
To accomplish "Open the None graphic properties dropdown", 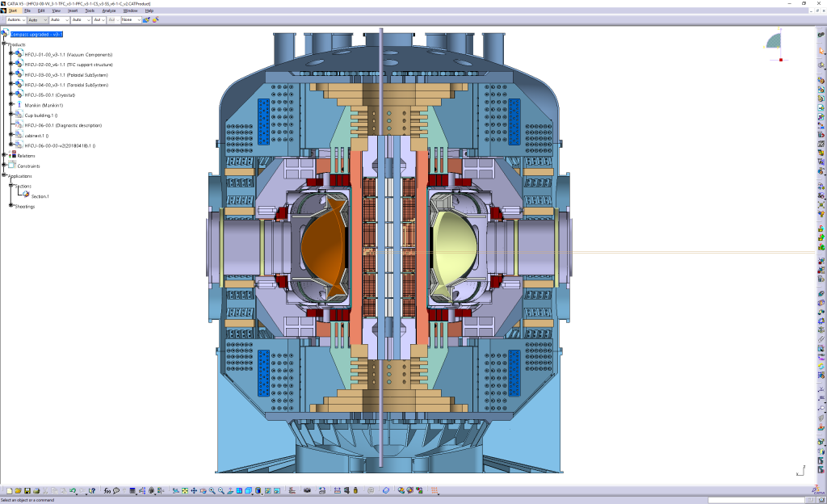I will tap(139, 20).
